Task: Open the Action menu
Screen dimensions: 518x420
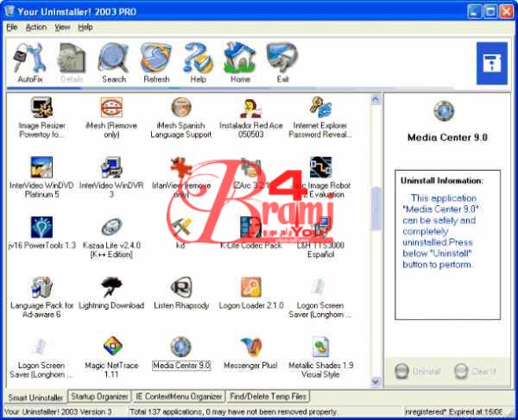Action: (x=36, y=27)
